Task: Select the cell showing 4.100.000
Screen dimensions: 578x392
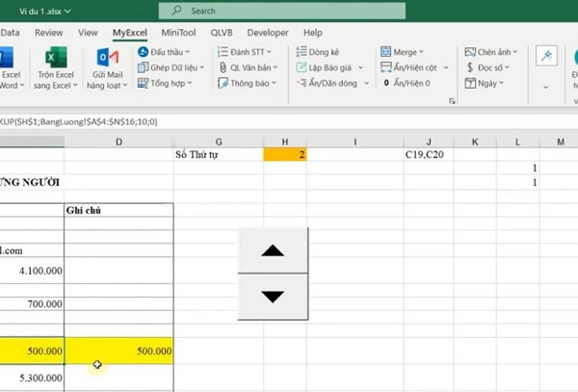Action: [x=32, y=271]
